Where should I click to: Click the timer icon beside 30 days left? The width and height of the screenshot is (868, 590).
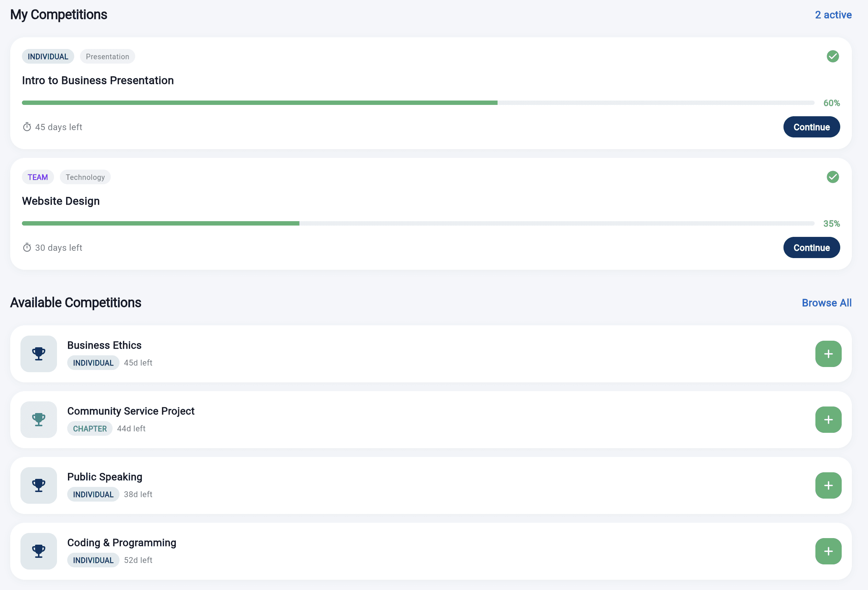click(x=27, y=247)
